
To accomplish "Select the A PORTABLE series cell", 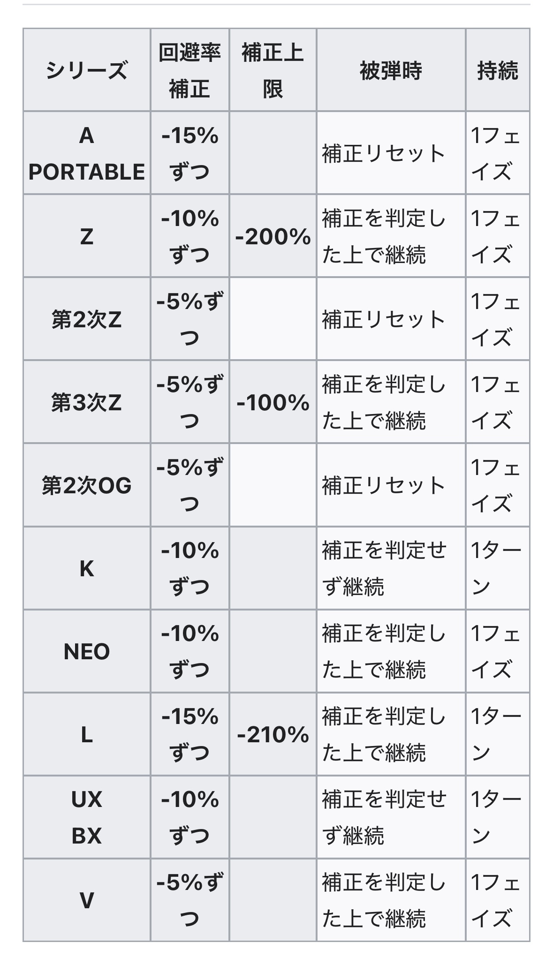I will (x=87, y=153).
